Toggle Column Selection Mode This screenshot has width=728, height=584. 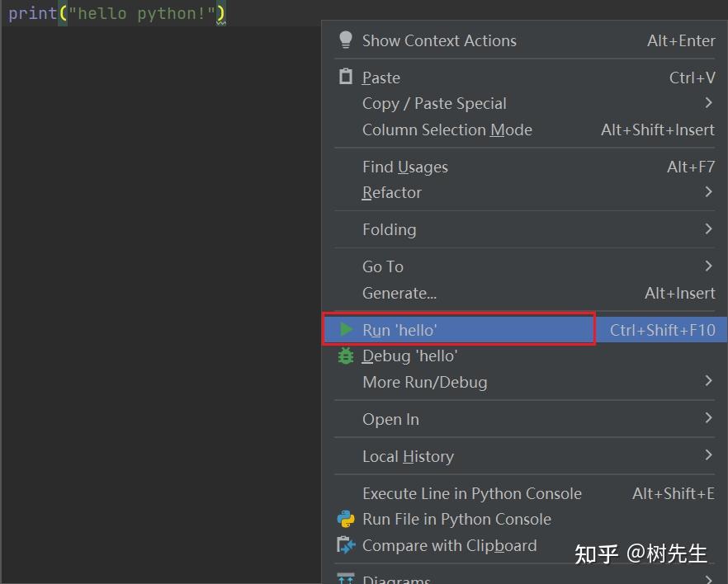pos(447,130)
